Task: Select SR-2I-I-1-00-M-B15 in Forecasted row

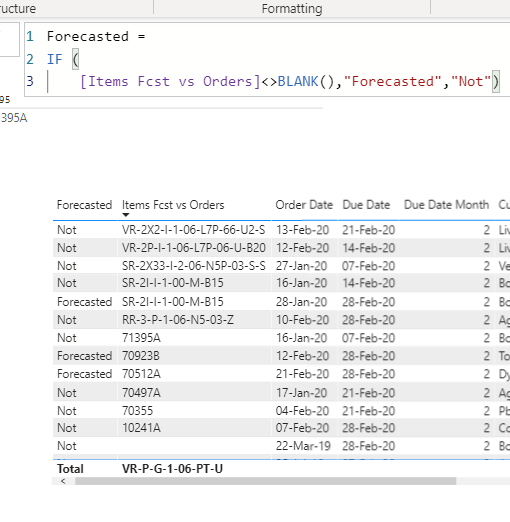Action: point(173,302)
